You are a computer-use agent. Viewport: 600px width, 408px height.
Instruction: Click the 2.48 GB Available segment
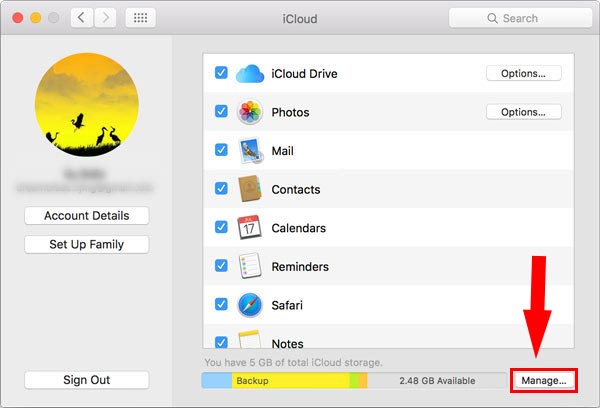tap(437, 380)
